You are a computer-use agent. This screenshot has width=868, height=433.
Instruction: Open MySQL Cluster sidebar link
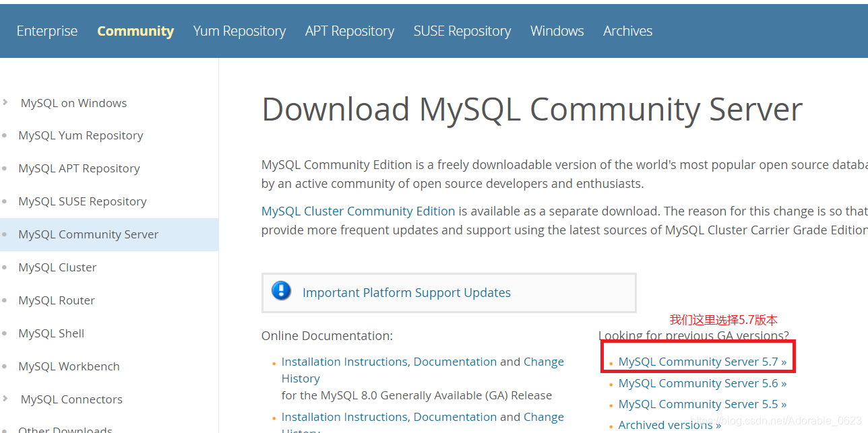(57, 267)
